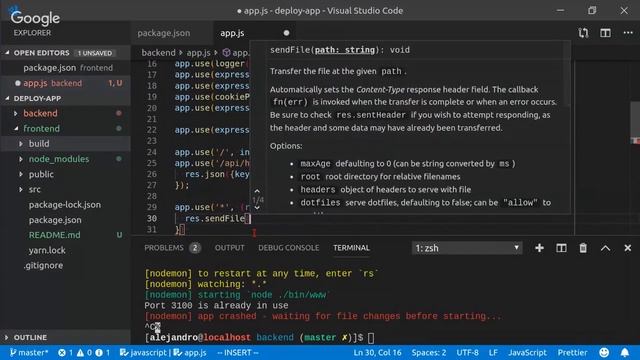Collapse the Open Editors section

click(7, 53)
